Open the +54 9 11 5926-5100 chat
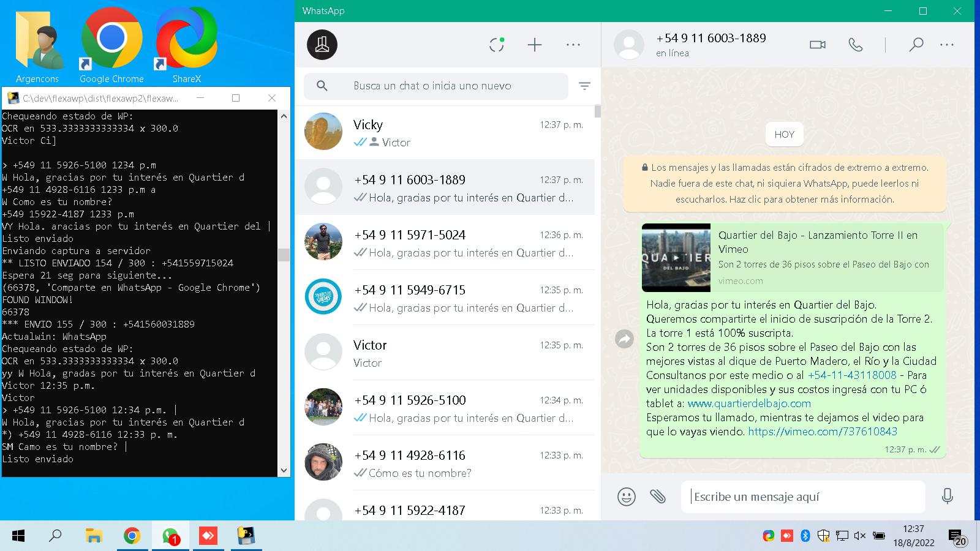980x551 pixels. [445, 408]
